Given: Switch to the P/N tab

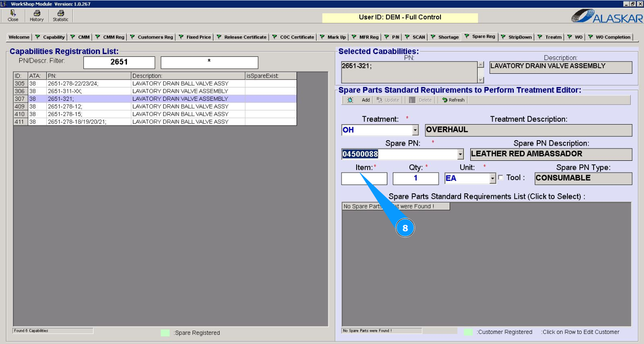Looking at the screenshot, I should pos(391,37).
